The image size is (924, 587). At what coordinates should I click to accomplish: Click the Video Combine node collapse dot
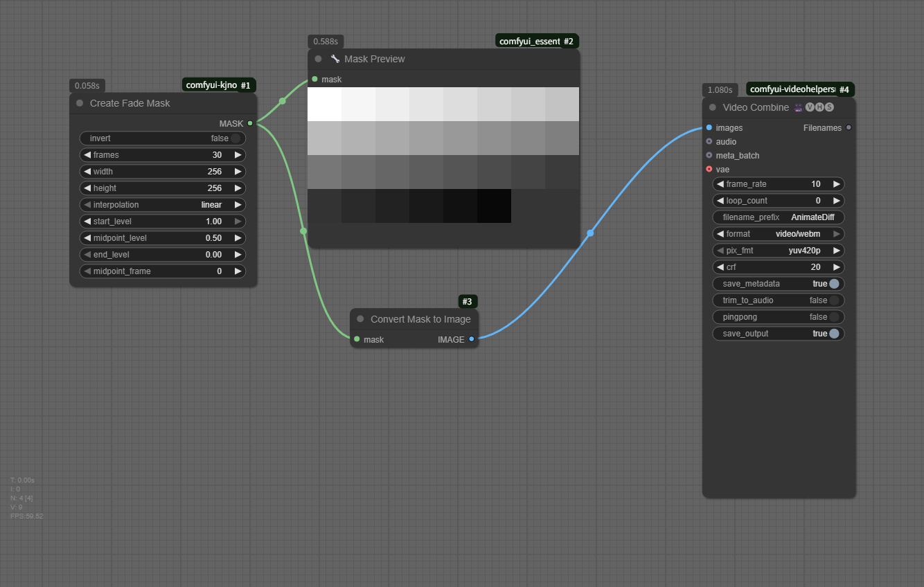713,107
